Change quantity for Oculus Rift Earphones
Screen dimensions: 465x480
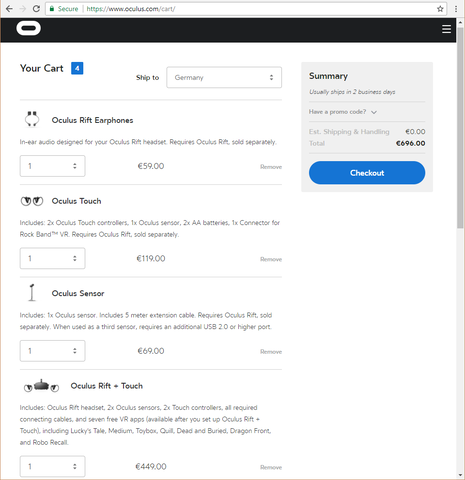tap(53, 166)
